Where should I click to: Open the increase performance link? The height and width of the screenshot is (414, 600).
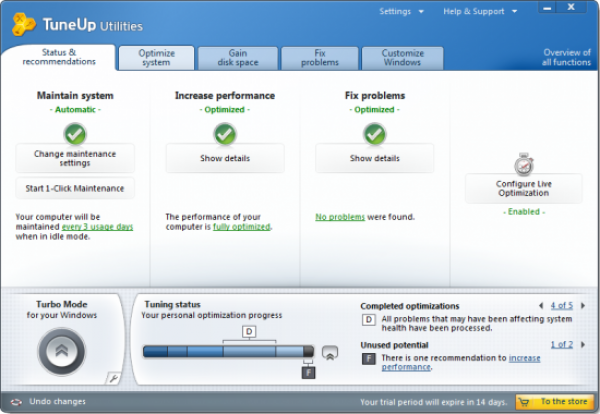(x=461, y=362)
